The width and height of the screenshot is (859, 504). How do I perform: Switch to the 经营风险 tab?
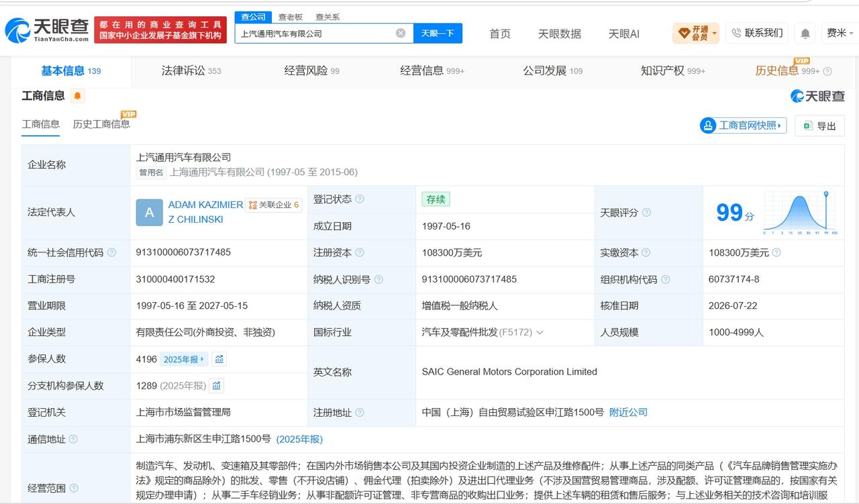tap(311, 70)
